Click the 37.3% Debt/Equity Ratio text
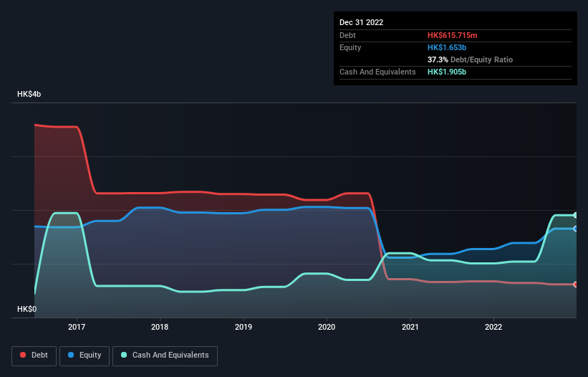The width and height of the screenshot is (588, 377). point(470,59)
